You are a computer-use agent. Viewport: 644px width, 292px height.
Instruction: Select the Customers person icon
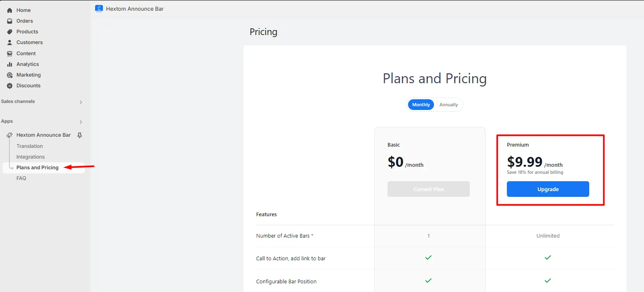(10, 42)
